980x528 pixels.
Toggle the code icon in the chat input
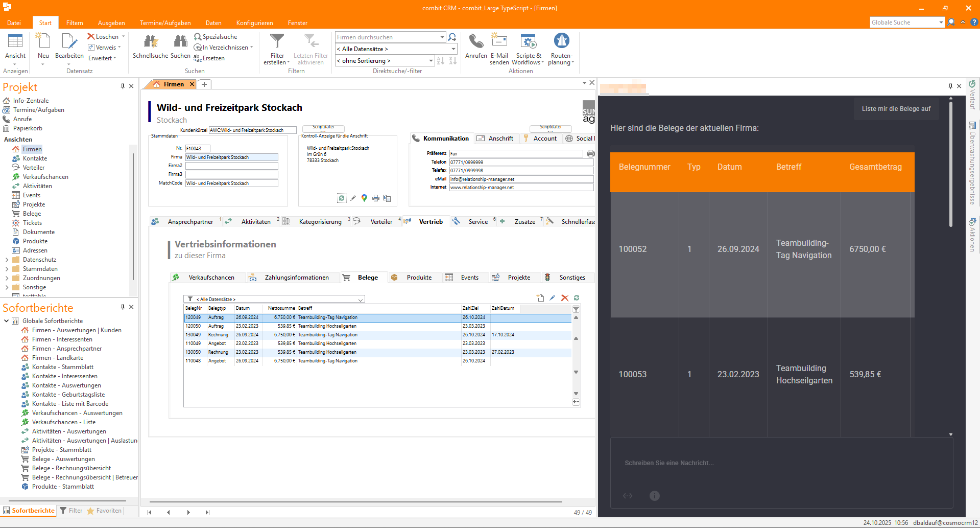pos(628,496)
